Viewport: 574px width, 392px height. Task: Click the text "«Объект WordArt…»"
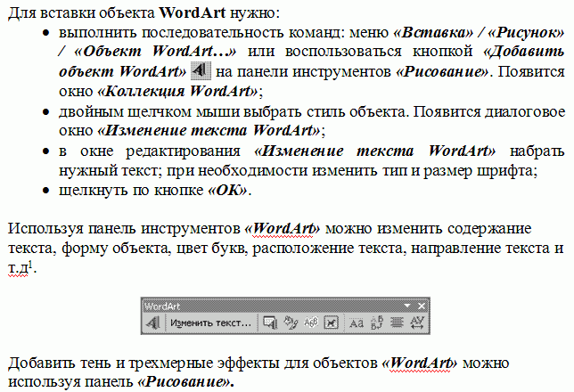coord(155,52)
